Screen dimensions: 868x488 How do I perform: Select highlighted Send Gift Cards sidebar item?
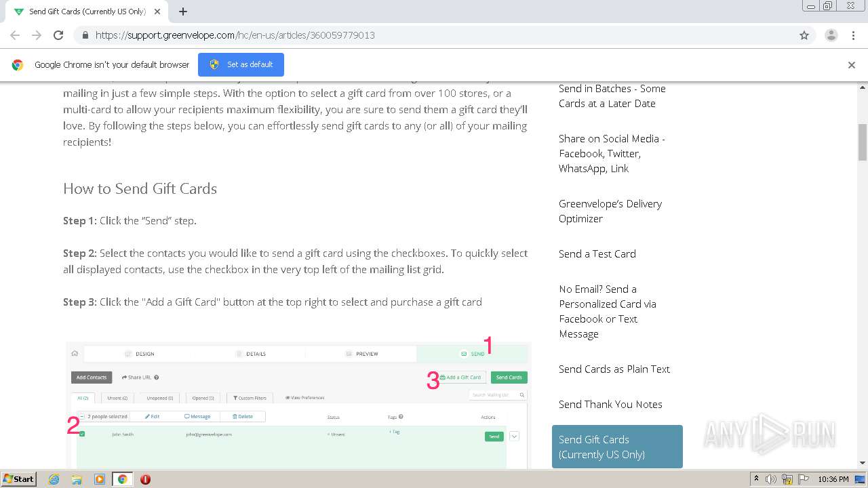coord(617,447)
